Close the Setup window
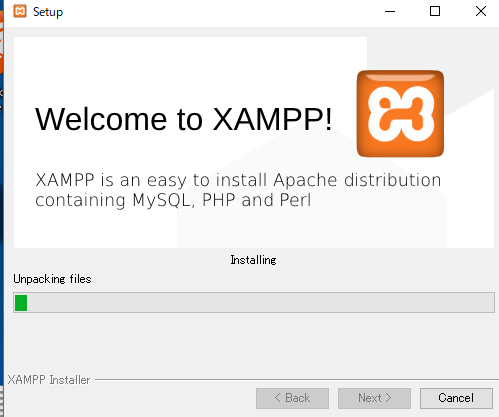Image resolution: width=499 pixels, height=417 pixels. (480, 12)
